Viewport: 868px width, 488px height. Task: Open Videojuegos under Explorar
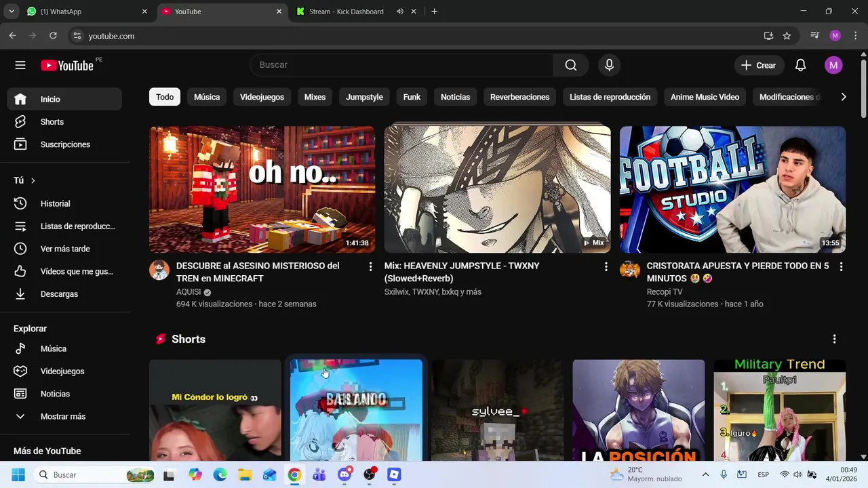pyautogui.click(x=64, y=371)
